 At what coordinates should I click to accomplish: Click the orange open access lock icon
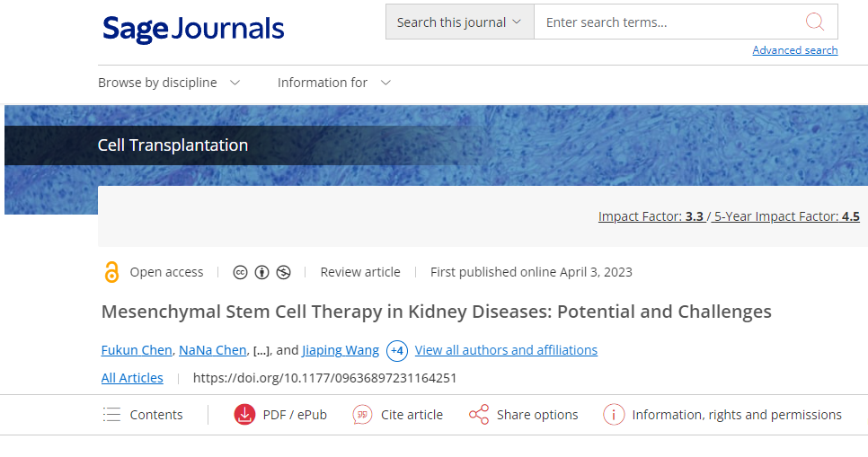click(x=111, y=272)
